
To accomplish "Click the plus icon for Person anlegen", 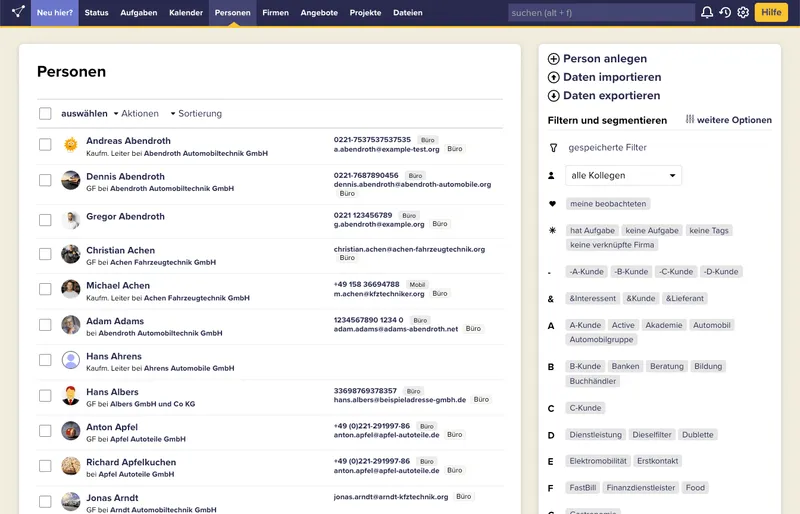I will pos(554,59).
